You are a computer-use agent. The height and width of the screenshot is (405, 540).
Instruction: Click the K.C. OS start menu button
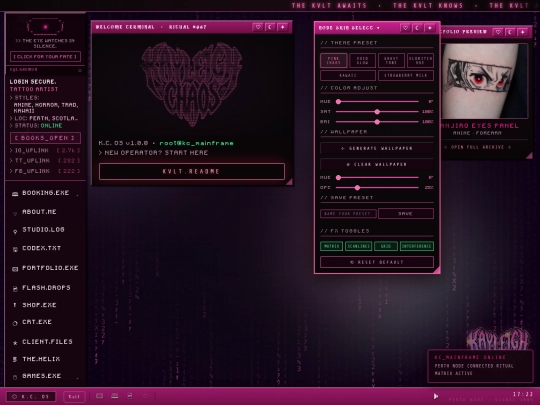point(31,396)
